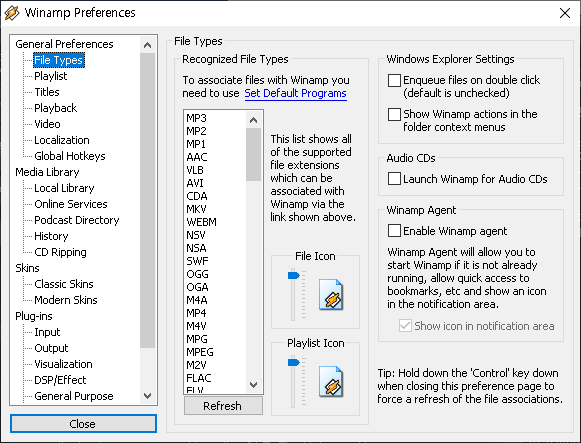Select WEBM in file types list

pyautogui.click(x=202, y=222)
